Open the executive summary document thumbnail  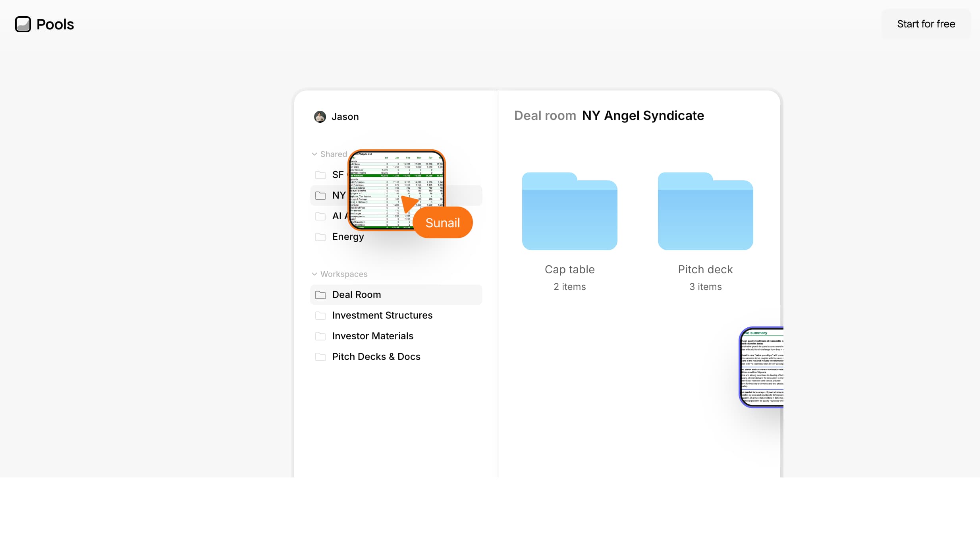pyautogui.click(x=761, y=367)
